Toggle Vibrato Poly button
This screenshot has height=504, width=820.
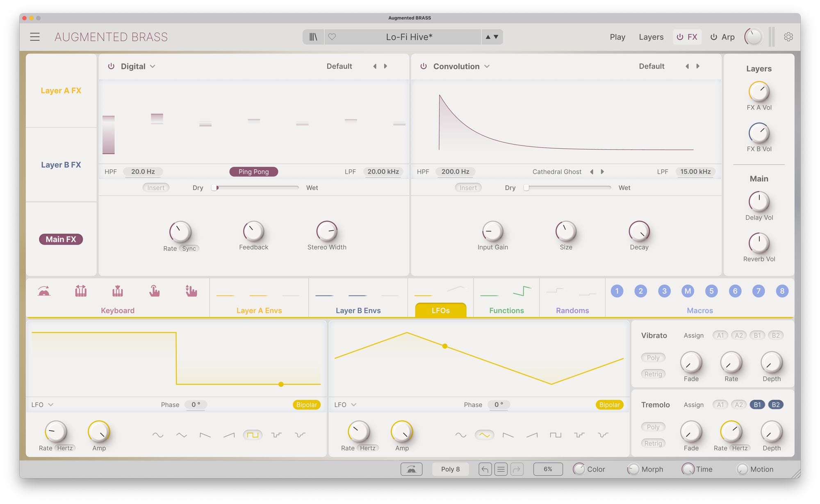click(653, 358)
